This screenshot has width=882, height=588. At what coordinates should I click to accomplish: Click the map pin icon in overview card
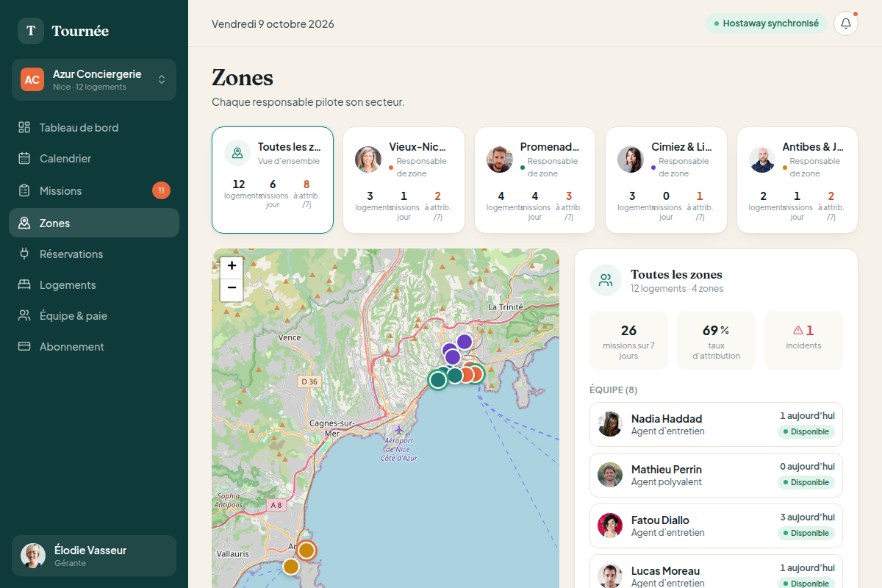pyautogui.click(x=237, y=153)
